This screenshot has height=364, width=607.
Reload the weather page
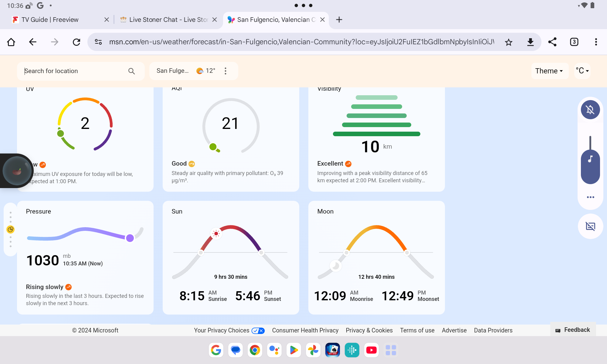click(76, 42)
